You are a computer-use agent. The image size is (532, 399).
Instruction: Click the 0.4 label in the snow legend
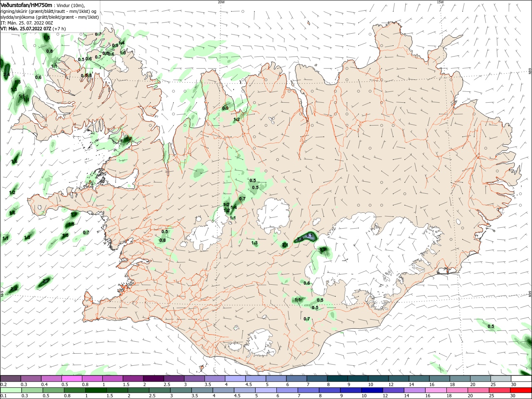click(x=44, y=384)
